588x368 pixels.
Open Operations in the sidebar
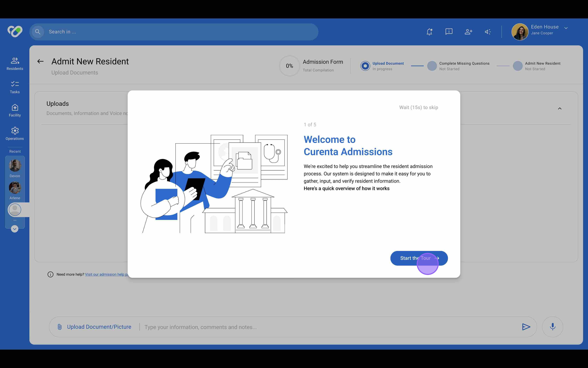pyautogui.click(x=15, y=134)
